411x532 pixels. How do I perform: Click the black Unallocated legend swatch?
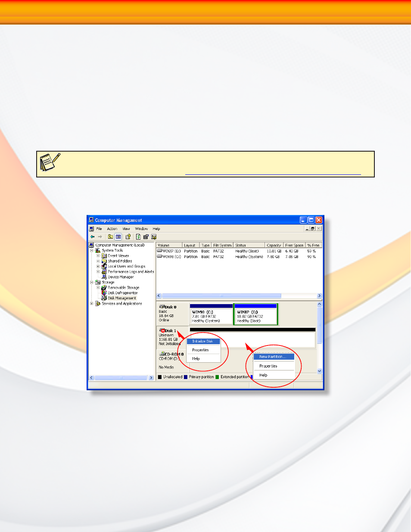[160, 377]
